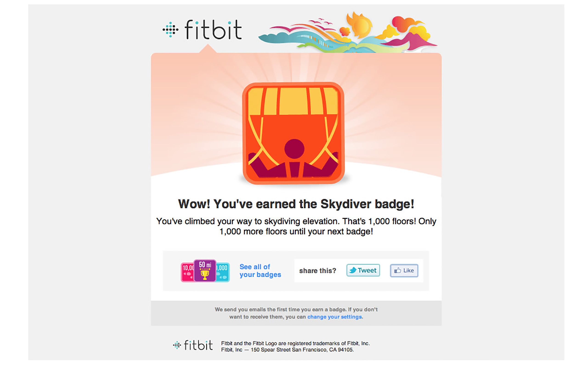Click the Fitbit dotted diamond logo mark
588x367 pixels.
point(170,30)
